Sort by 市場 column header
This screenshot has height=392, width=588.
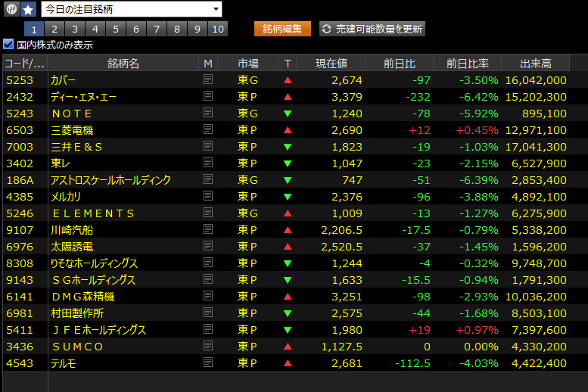tap(248, 63)
